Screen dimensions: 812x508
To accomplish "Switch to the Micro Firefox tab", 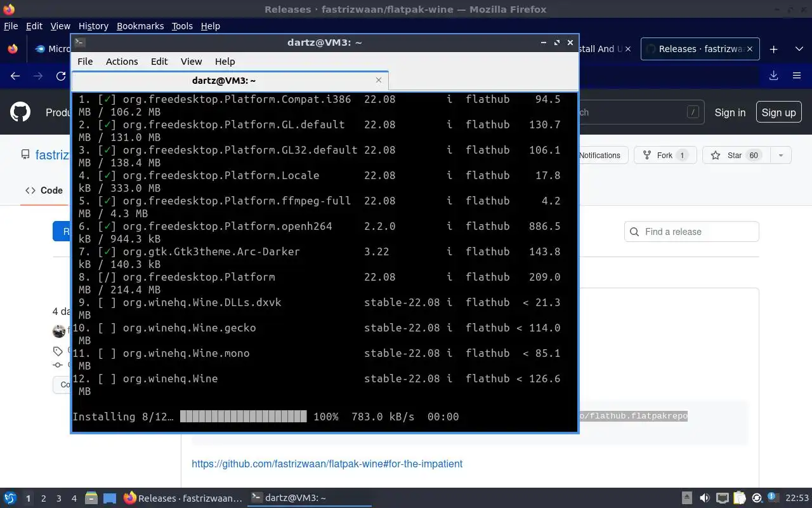I will [x=53, y=49].
